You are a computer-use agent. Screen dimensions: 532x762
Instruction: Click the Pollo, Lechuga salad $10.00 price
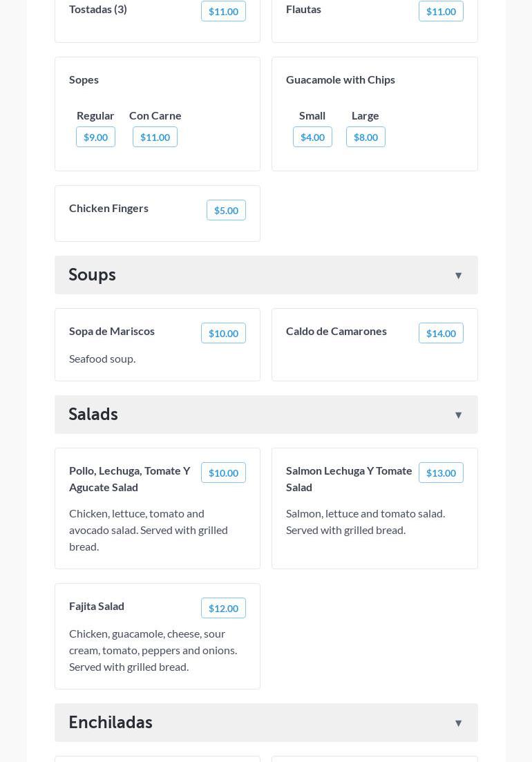[x=223, y=473]
